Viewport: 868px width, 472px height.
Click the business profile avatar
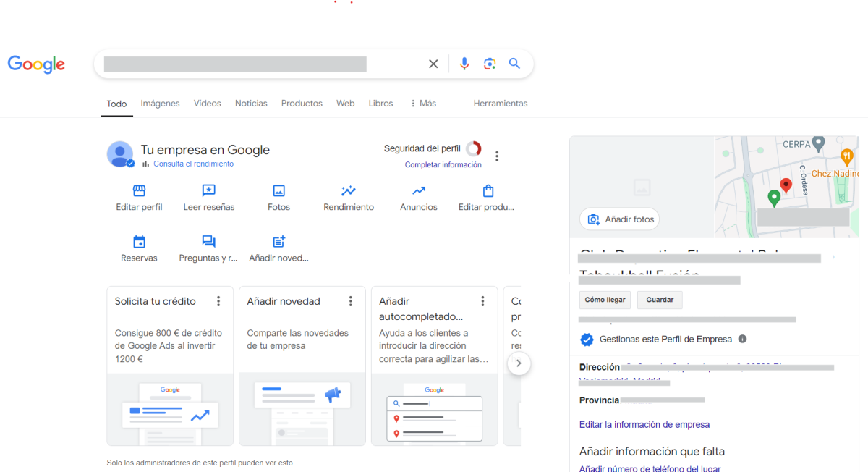click(120, 154)
